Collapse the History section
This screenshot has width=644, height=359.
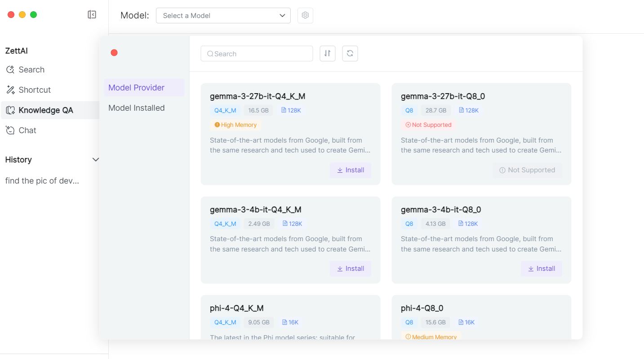click(95, 159)
